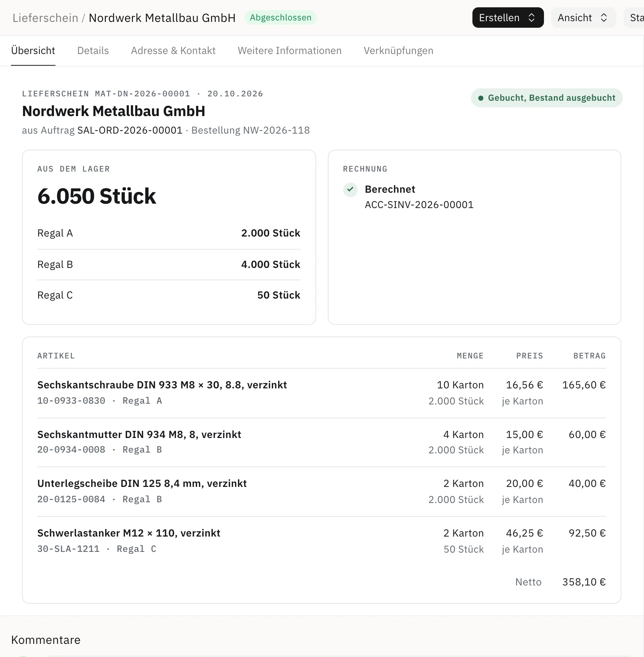Viewport: 644px width, 657px height.
Task: Click the Regal B stock row
Action: pyautogui.click(x=169, y=265)
